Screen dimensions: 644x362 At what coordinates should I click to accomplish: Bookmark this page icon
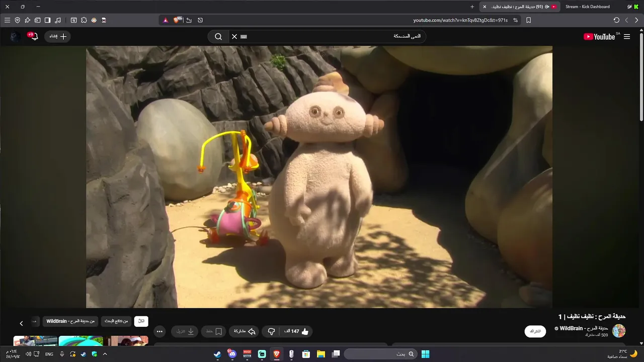(x=528, y=20)
